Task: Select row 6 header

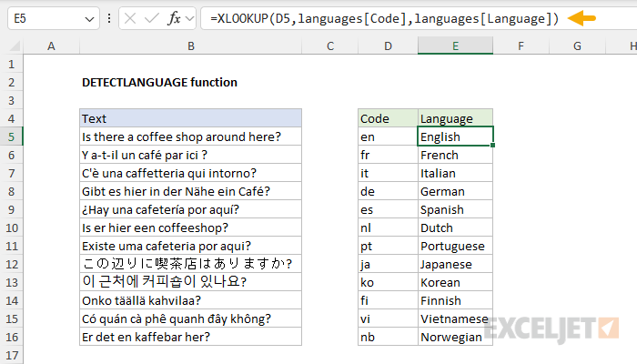Action: [x=11, y=155]
